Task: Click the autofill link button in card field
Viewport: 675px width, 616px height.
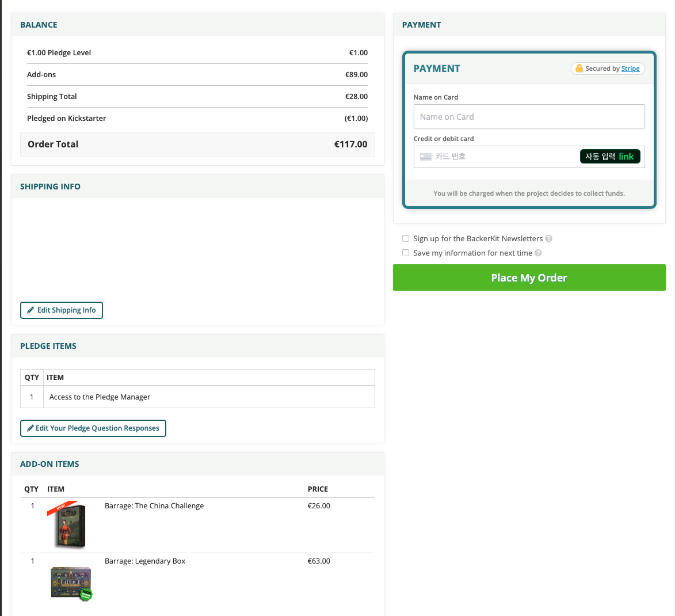Action: click(x=610, y=157)
